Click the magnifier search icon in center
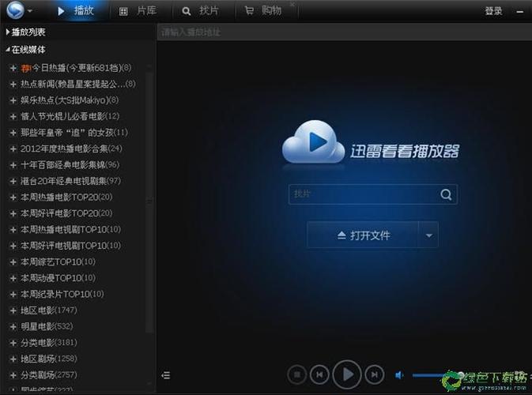This screenshot has width=532, height=395. click(446, 194)
